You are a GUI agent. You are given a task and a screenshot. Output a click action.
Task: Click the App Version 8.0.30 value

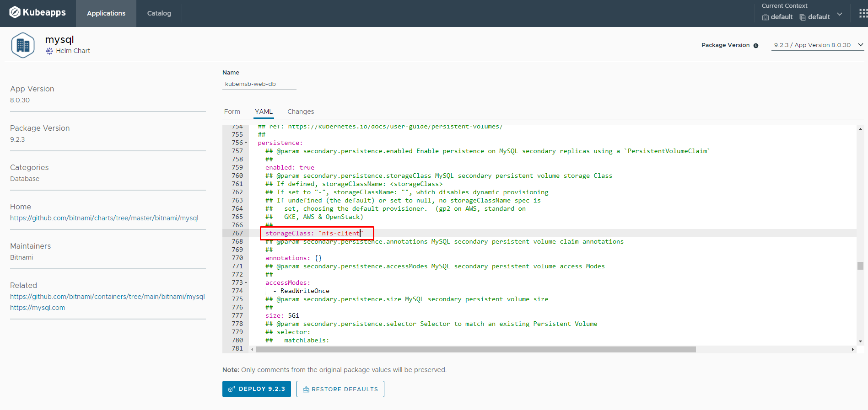pos(20,100)
